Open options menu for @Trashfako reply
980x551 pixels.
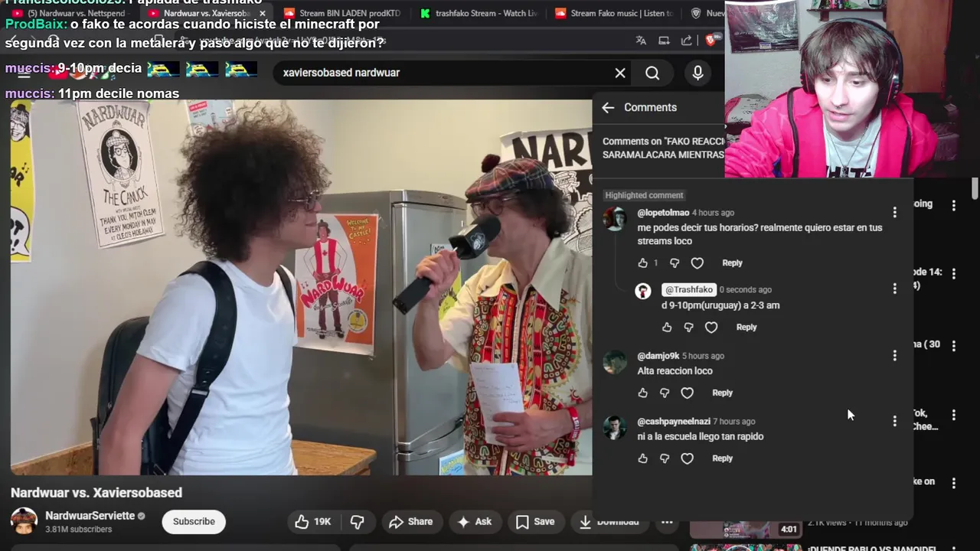pyautogui.click(x=894, y=289)
